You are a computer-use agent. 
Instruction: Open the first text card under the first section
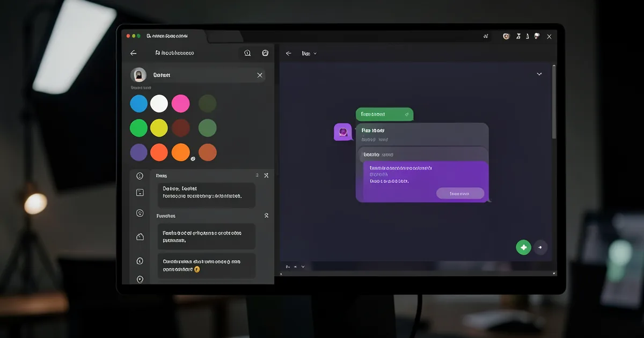point(207,195)
